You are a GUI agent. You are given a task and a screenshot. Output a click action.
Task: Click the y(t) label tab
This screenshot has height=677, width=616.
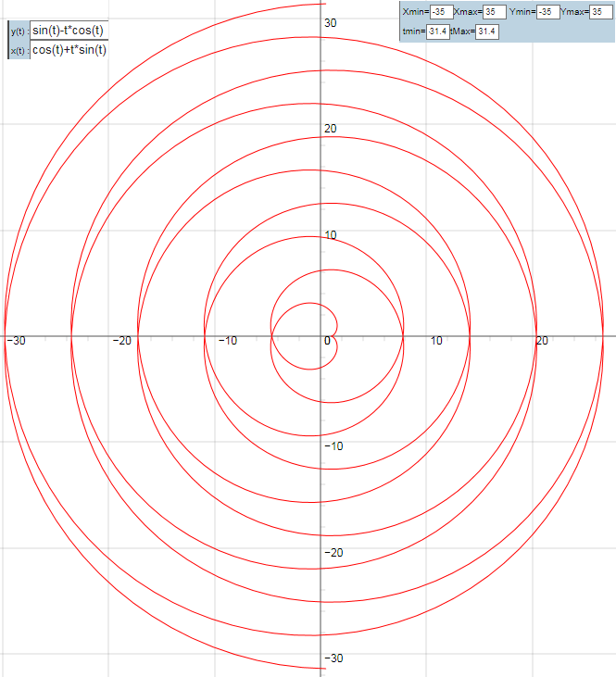[x=18, y=31]
